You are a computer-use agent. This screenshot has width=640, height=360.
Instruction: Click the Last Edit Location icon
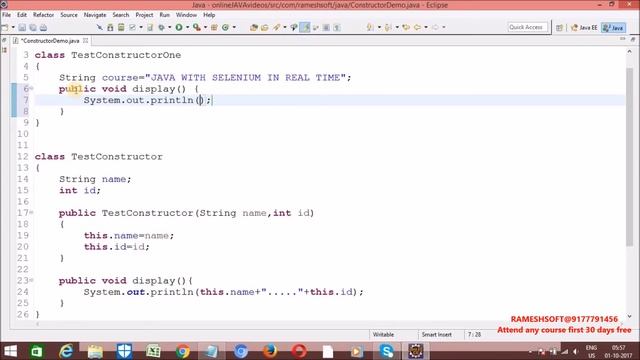pos(406,27)
